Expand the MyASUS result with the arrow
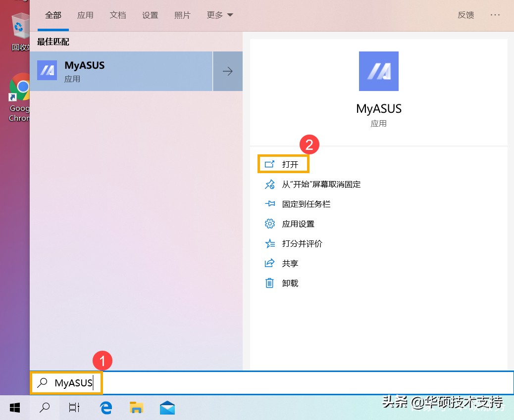514x420 pixels. point(227,71)
